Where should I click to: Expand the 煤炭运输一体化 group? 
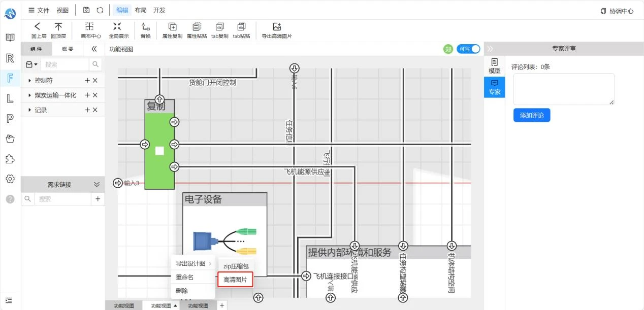point(30,95)
